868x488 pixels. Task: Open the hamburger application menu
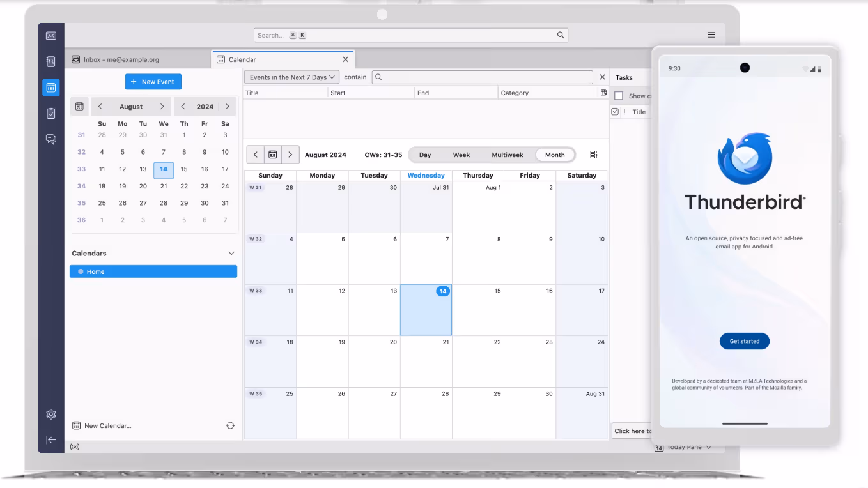[711, 35]
